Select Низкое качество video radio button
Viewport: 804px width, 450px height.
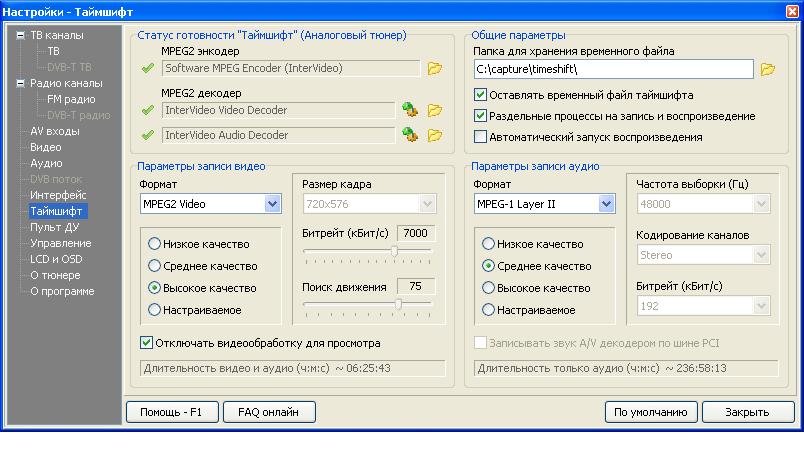(154, 244)
